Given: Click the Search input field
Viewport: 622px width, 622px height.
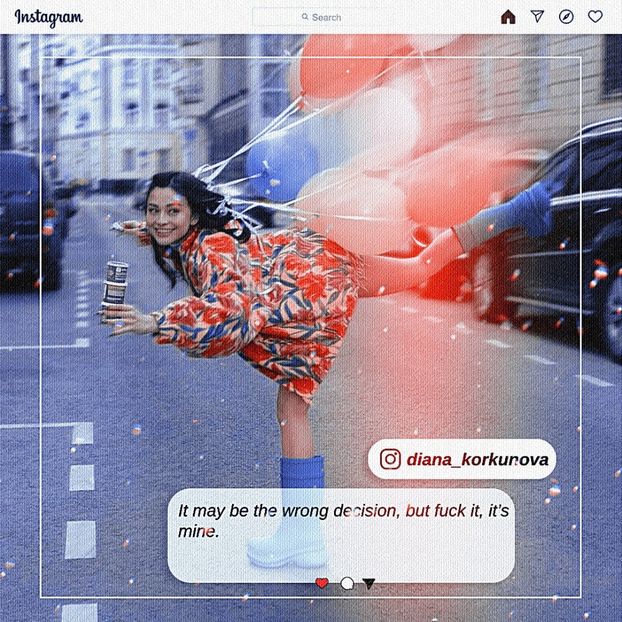Looking at the screenshot, I should (x=330, y=17).
